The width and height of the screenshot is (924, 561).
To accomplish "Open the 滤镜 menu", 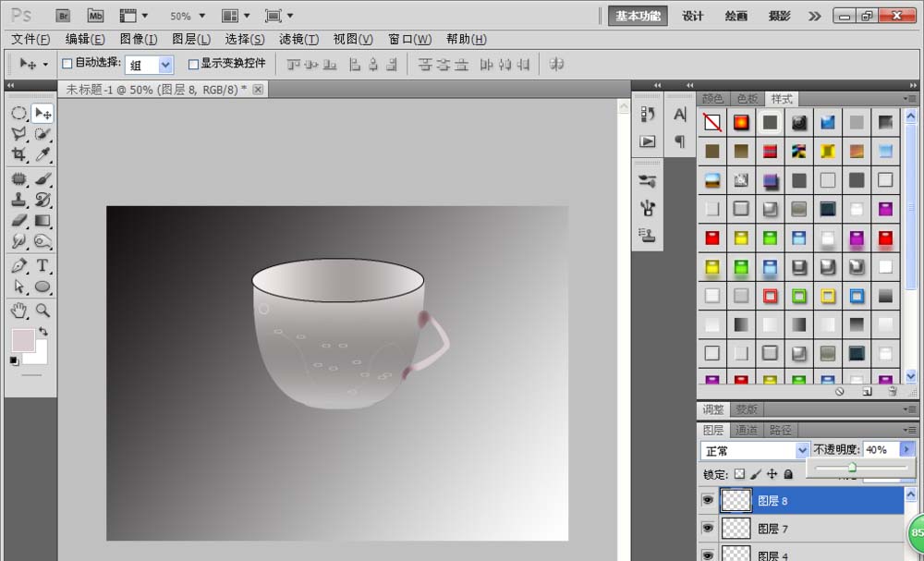I will pos(298,39).
